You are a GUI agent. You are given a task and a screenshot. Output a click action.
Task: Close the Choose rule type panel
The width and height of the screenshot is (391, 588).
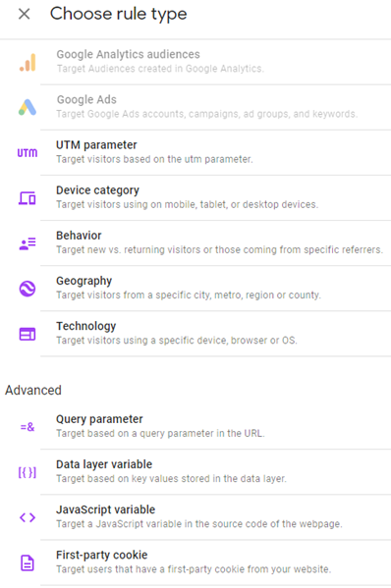pyautogui.click(x=25, y=15)
